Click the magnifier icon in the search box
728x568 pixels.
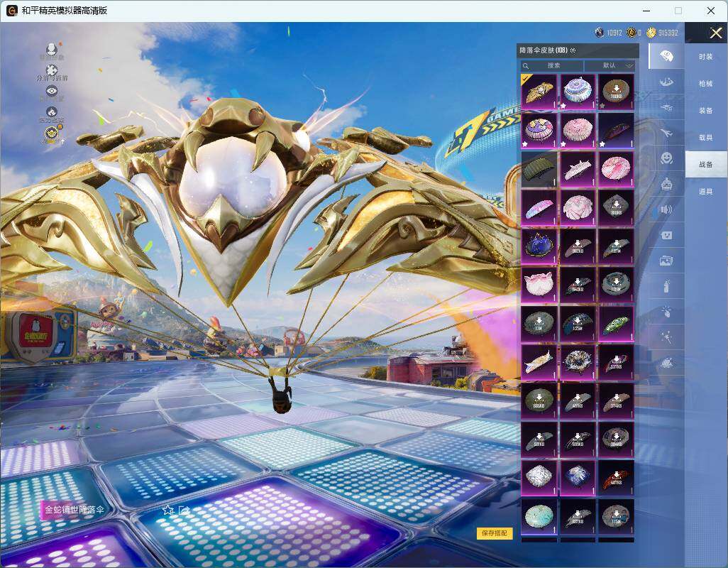point(526,66)
